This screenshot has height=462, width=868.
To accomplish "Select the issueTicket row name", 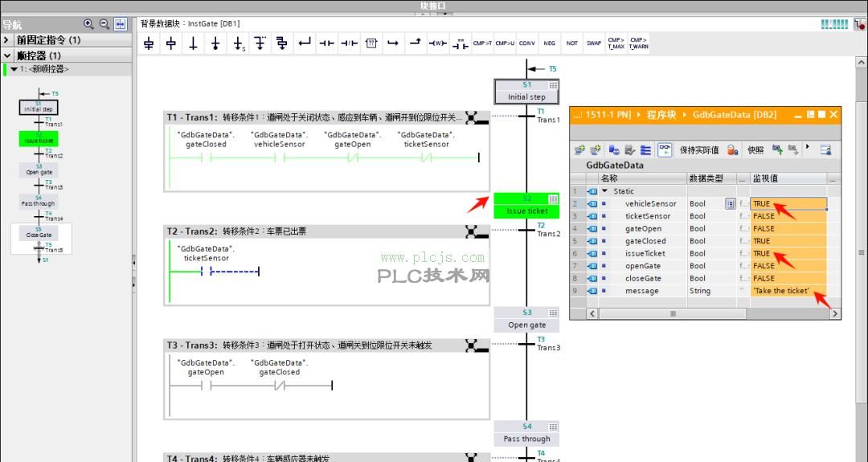I will 645,253.
